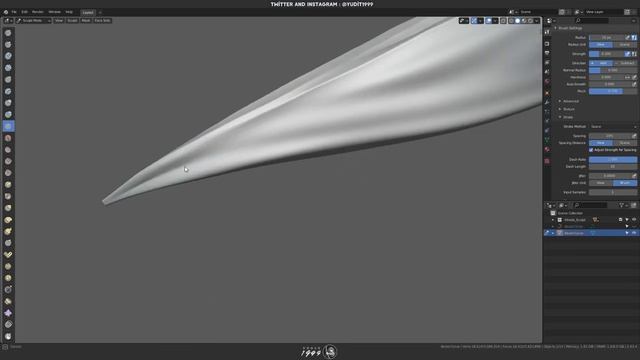
Task: Open the Modifiers properties tab
Action: point(547,102)
